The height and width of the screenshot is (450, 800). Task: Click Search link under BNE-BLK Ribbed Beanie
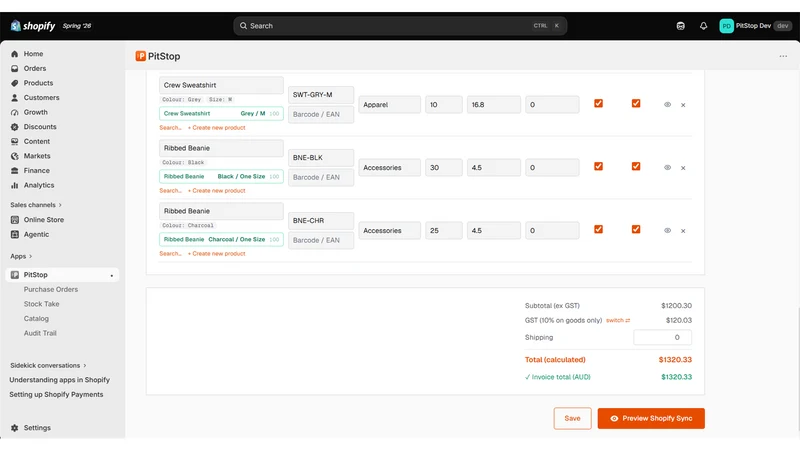170,191
